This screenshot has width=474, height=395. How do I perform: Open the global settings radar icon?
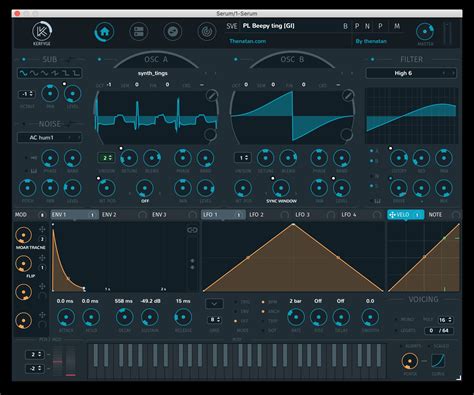pyautogui.click(x=207, y=32)
